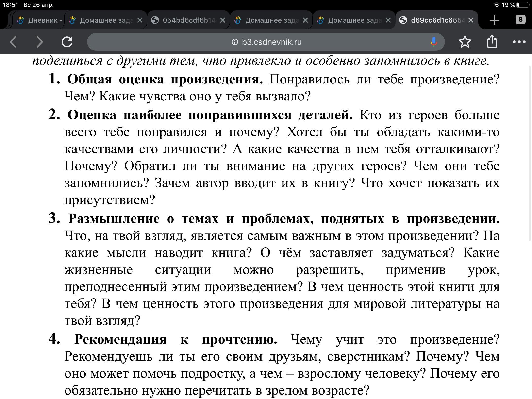
Task: Close the third Домашнее зада tab
Action: [388, 20]
